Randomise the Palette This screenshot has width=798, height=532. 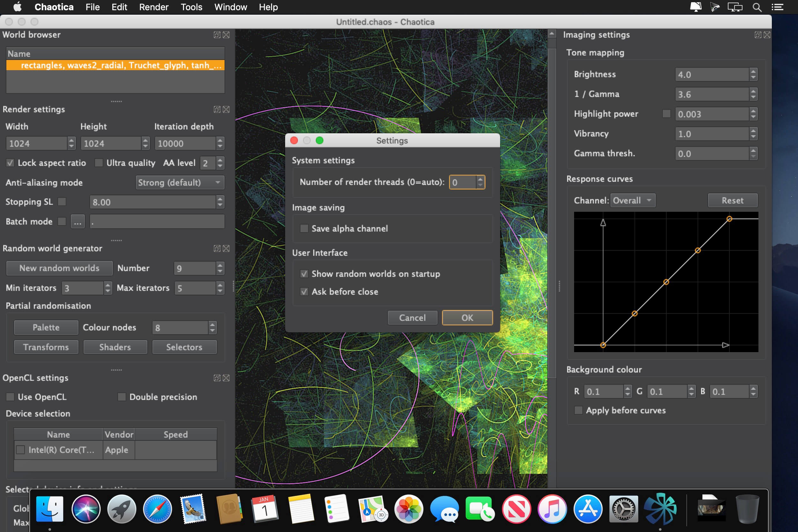46,328
